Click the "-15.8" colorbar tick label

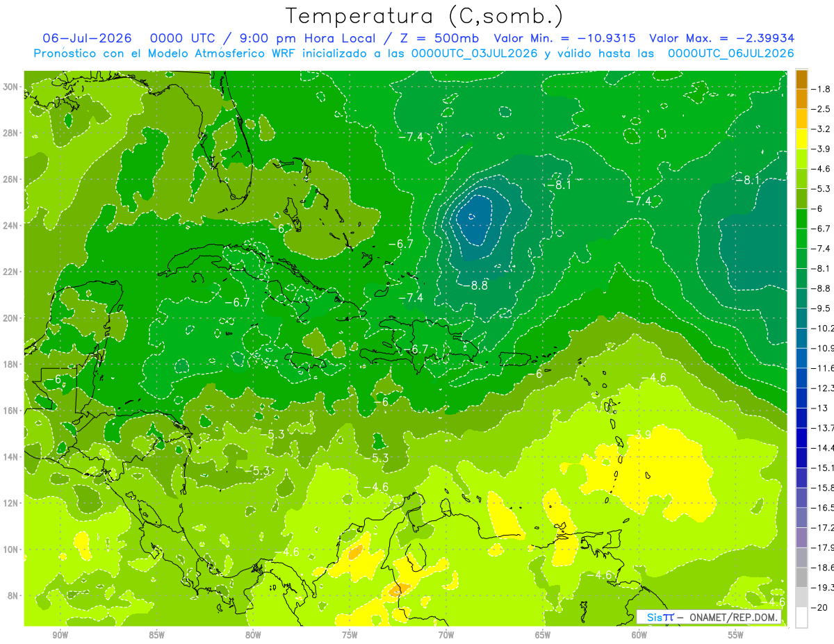(823, 488)
